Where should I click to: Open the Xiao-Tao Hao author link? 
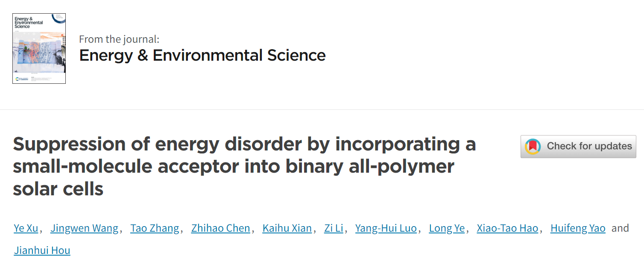coord(507,228)
